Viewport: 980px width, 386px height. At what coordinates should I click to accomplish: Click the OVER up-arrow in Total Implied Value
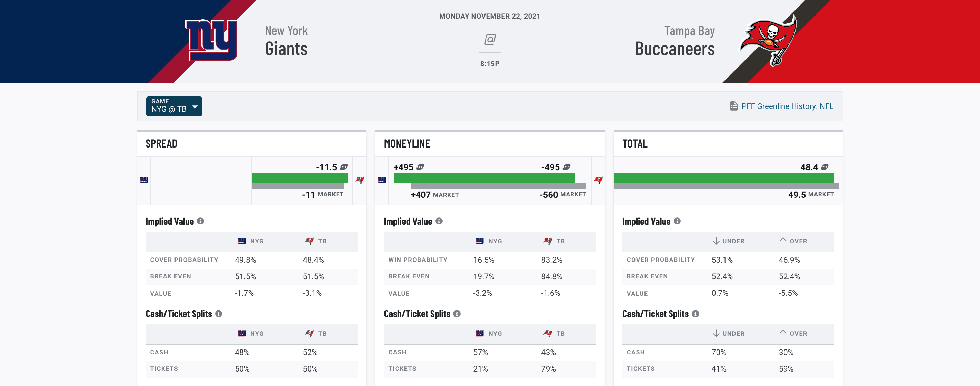(783, 241)
